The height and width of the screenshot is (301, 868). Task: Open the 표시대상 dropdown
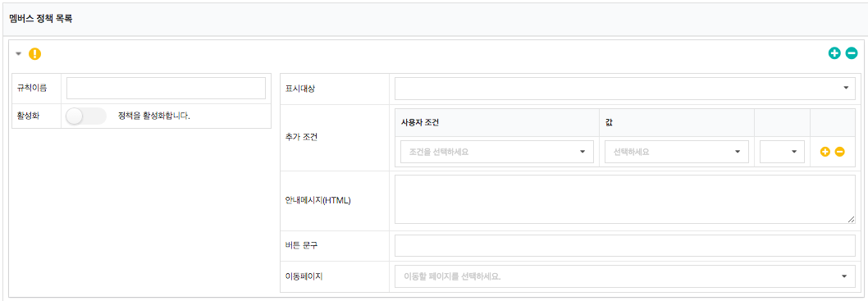(x=625, y=89)
